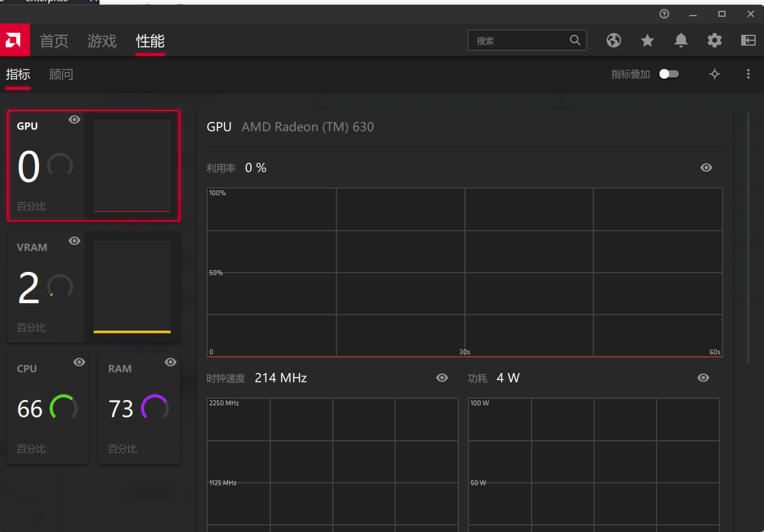Click the CPU green gauge ring

click(x=63, y=408)
